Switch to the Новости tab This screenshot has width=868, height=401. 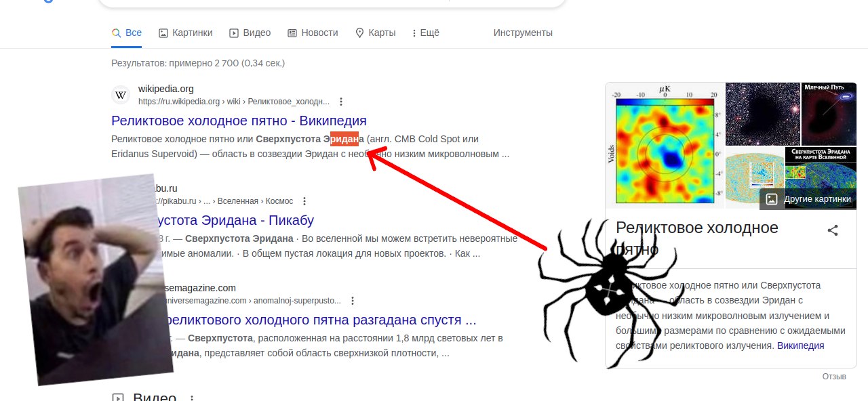coord(313,33)
